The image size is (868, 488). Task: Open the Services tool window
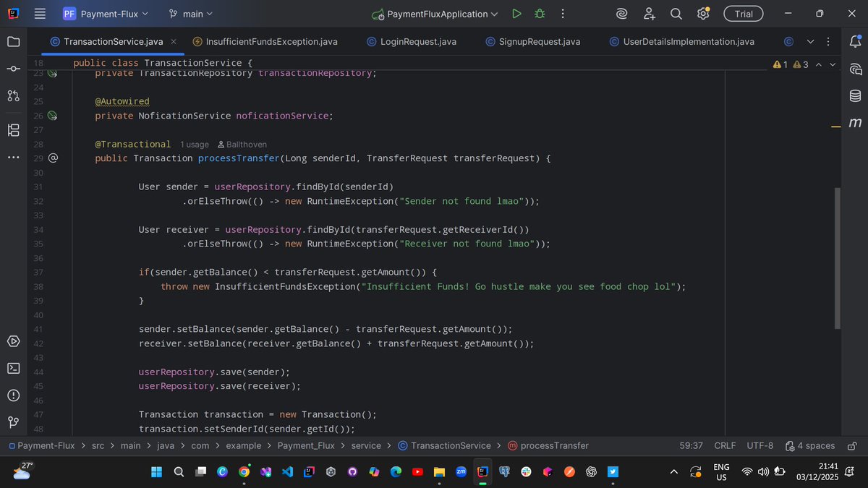tap(13, 341)
